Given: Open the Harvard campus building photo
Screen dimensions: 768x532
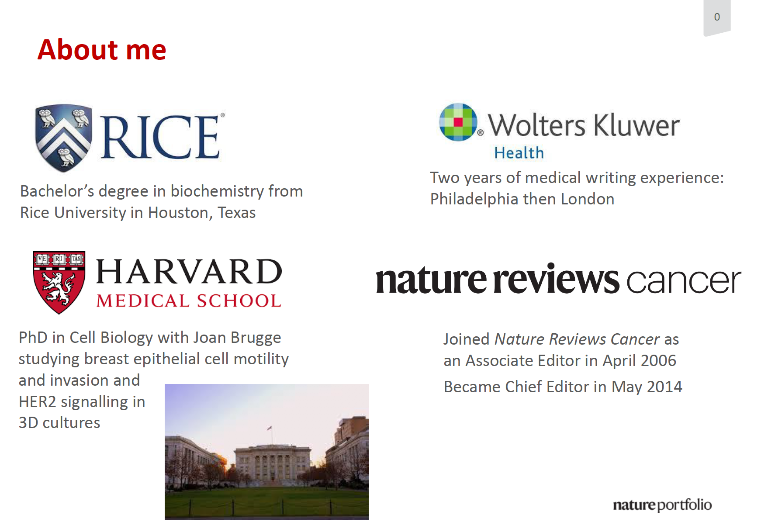Looking at the screenshot, I should [266, 452].
